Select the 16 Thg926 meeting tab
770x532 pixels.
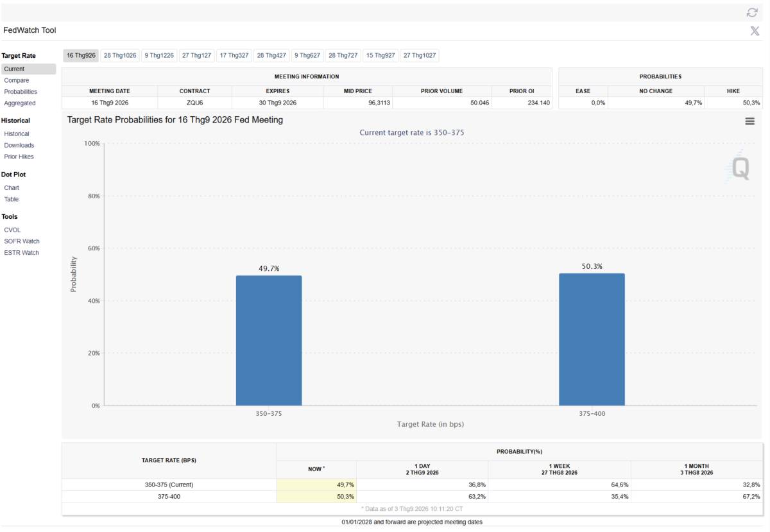[x=81, y=56]
